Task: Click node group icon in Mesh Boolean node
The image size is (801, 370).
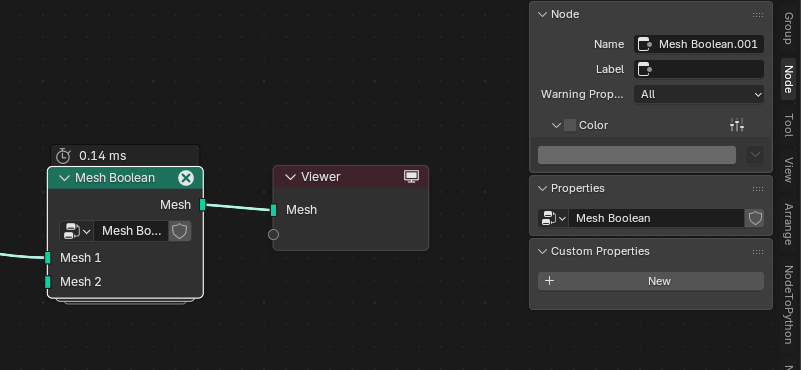Action: [76, 231]
